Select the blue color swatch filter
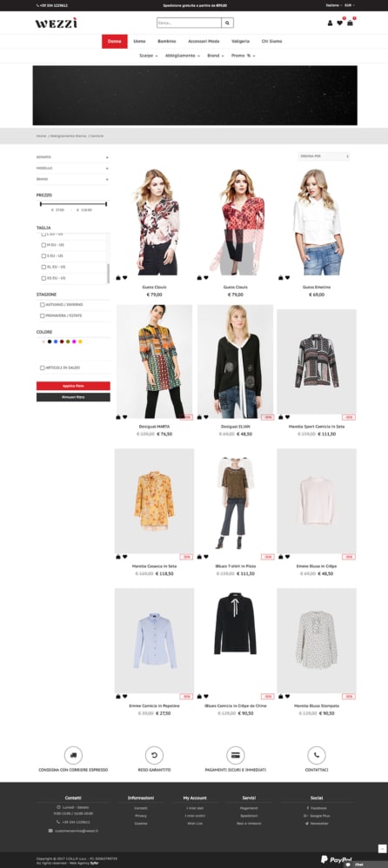 (56, 341)
